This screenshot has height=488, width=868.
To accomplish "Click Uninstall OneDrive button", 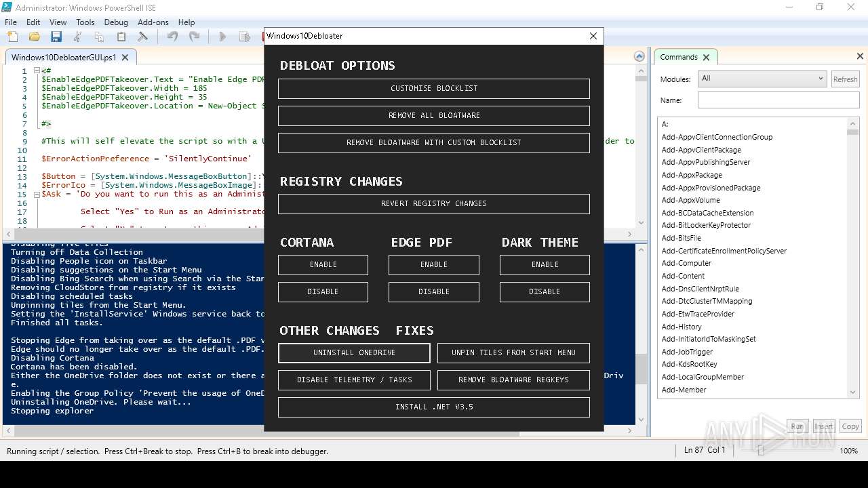I will (354, 352).
